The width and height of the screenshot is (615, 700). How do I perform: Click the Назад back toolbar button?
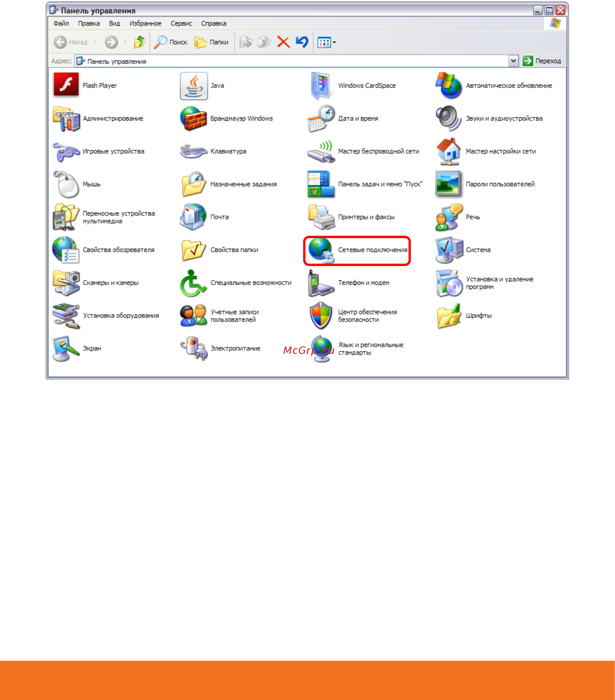[71, 42]
